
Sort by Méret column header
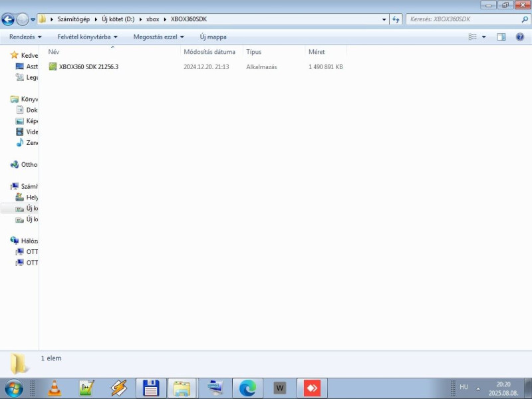pos(326,52)
